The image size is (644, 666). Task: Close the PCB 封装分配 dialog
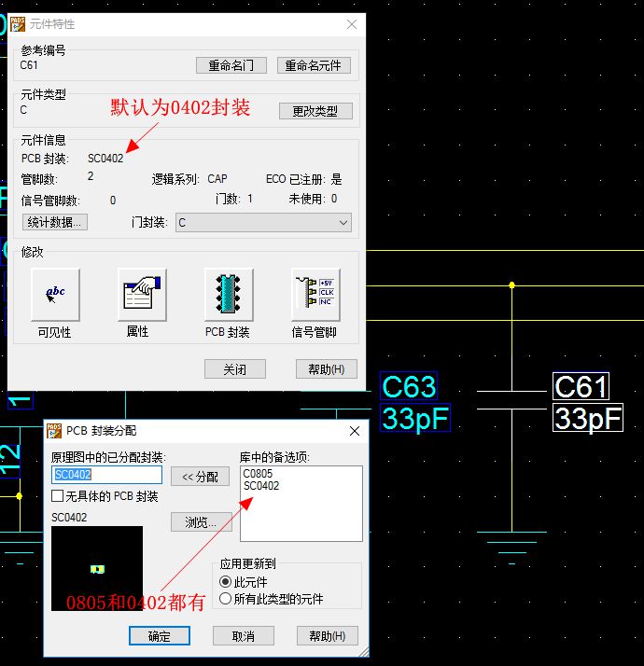(x=355, y=431)
